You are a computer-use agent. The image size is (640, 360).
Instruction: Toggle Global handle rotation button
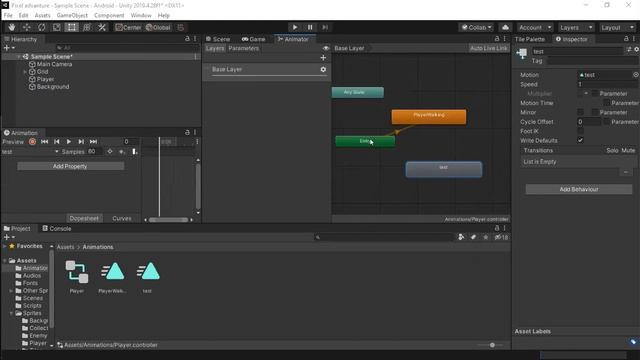coord(158,27)
